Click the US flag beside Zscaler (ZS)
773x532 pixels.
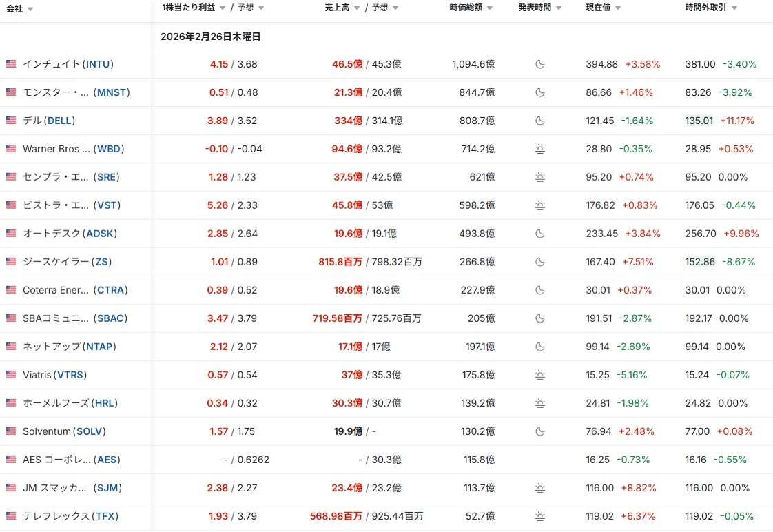coord(11,262)
